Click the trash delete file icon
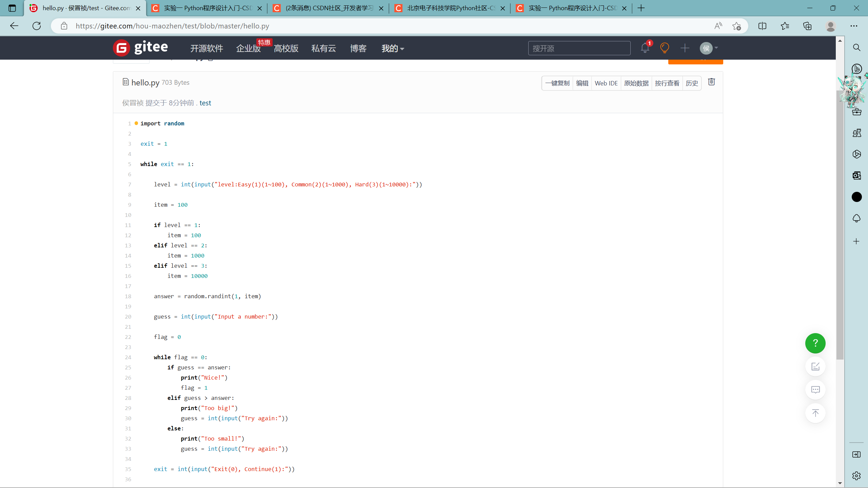 tap(711, 82)
